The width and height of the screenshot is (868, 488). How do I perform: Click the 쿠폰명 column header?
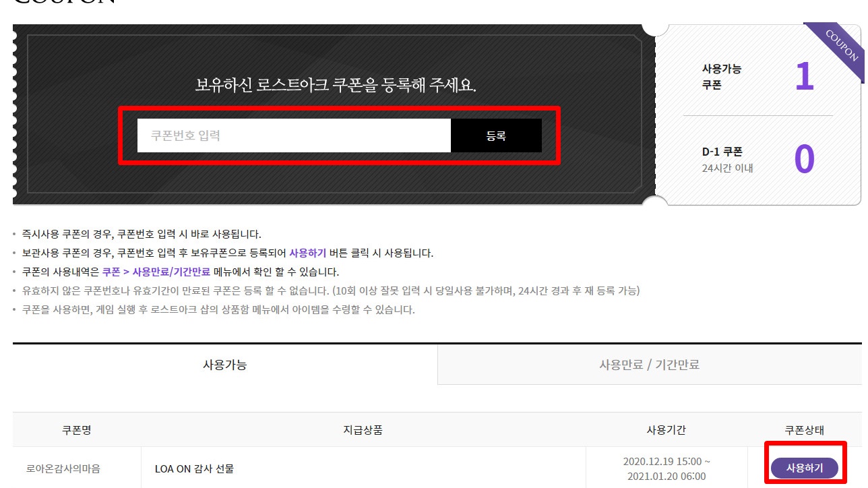coord(77,430)
